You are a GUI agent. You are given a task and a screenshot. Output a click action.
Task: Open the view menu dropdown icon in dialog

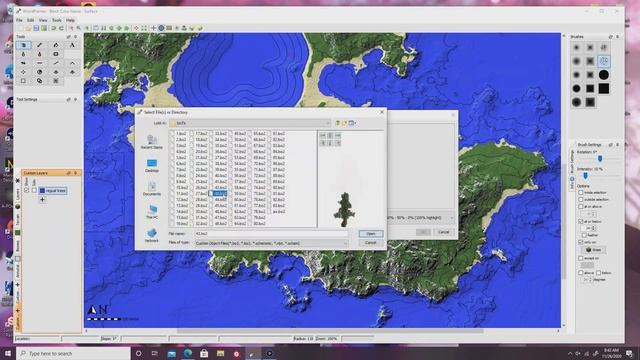click(352, 123)
